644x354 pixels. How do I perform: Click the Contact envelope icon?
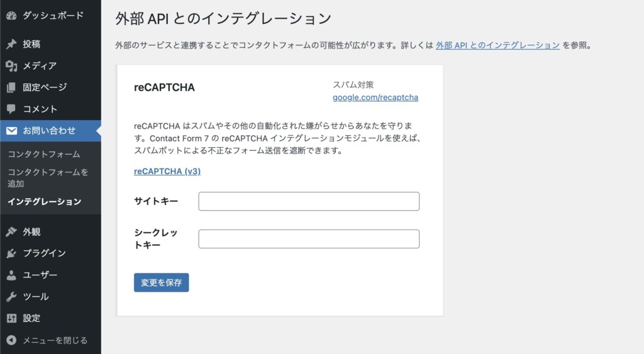click(x=11, y=131)
